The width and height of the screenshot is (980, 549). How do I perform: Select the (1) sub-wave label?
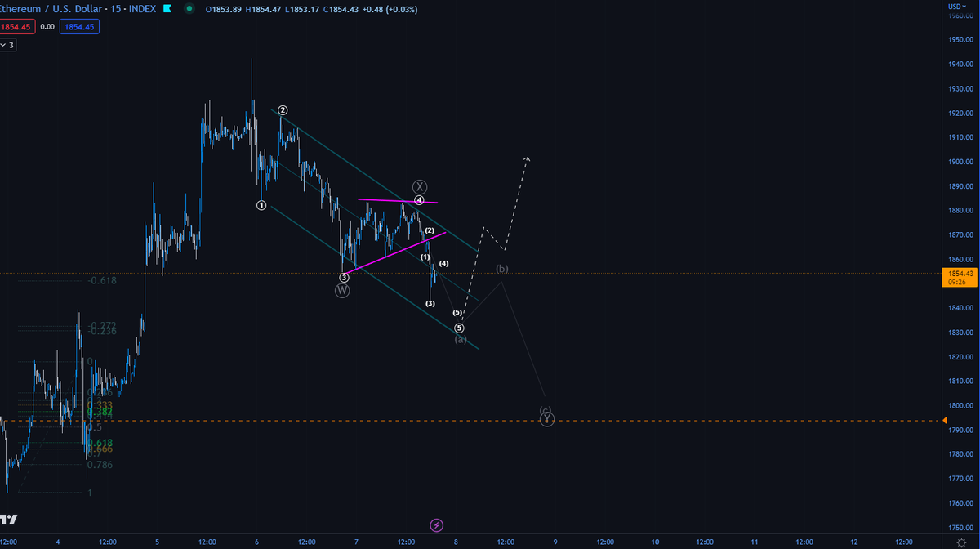[425, 257]
